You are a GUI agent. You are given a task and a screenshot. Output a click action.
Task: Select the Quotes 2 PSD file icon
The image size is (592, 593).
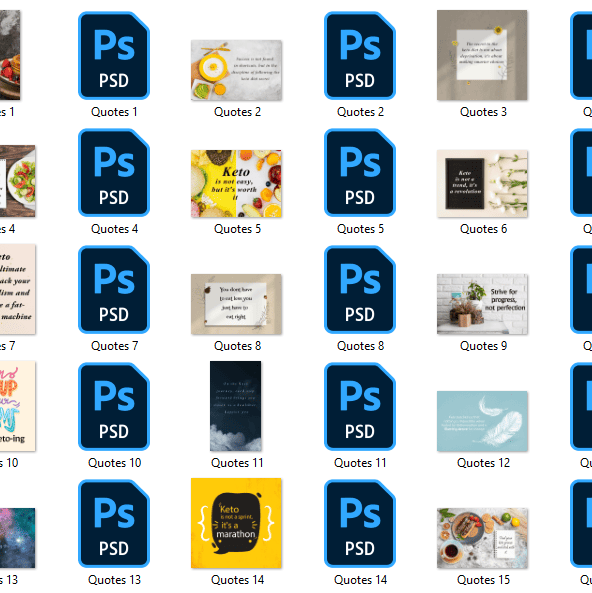(360, 56)
